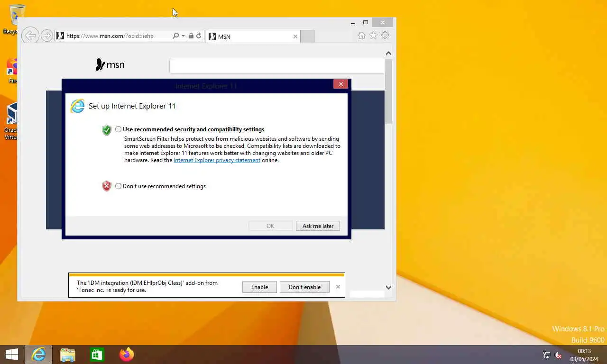Screen dimensions: 607x364
Task: Open the address bar dropdown arrow
Action: click(183, 36)
